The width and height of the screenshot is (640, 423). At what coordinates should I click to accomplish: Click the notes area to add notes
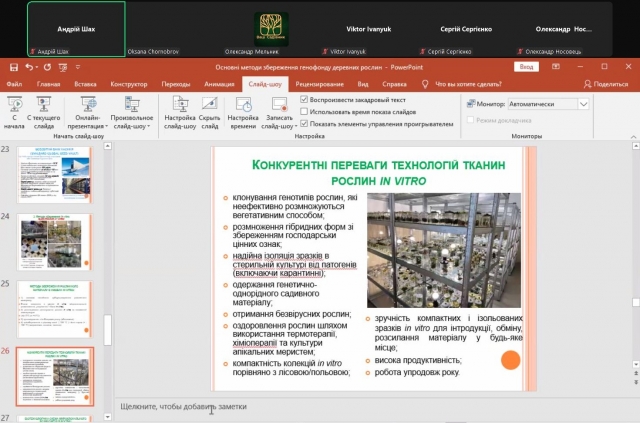[372, 407]
